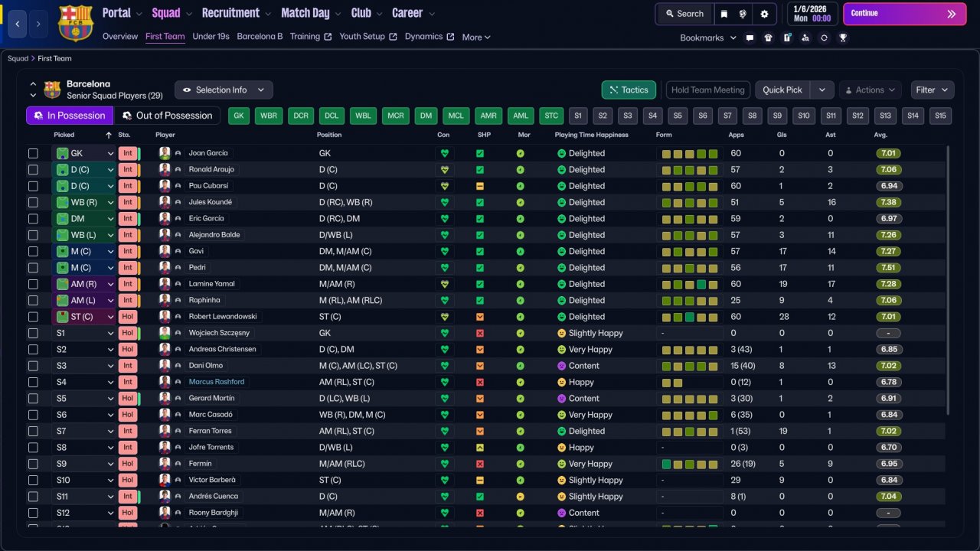Open the messages speech bubble shortcut

coord(750,37)
